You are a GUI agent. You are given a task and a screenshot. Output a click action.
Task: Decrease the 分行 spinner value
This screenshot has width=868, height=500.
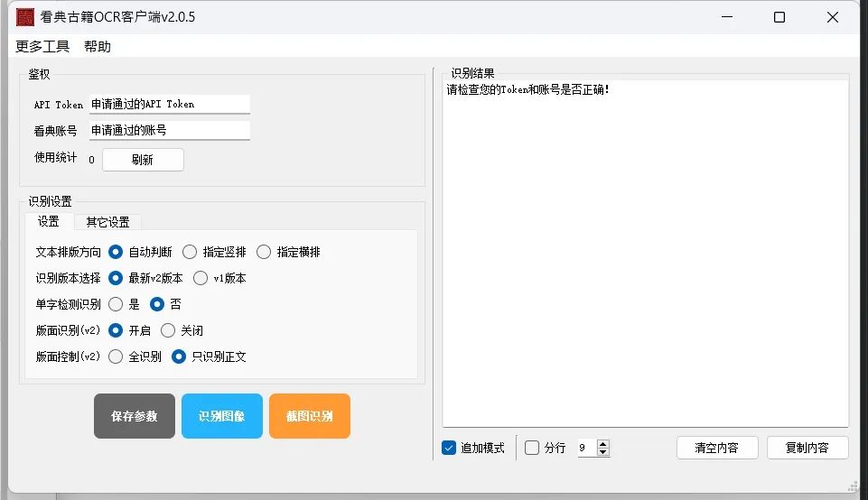tap(603, 452)
